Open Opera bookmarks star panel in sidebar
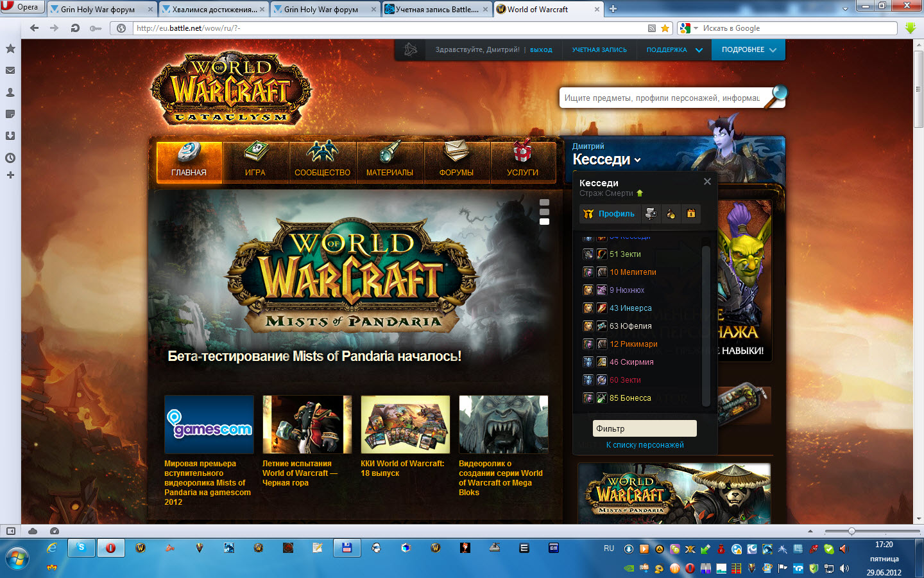 10,49
